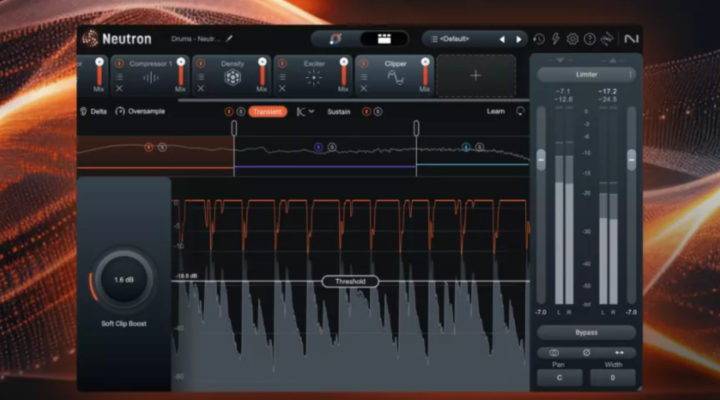Image resolution: width=720 pixels, height=400 pixels.
Task: Remove the Exciter module
Action: [x=282, y=88]
